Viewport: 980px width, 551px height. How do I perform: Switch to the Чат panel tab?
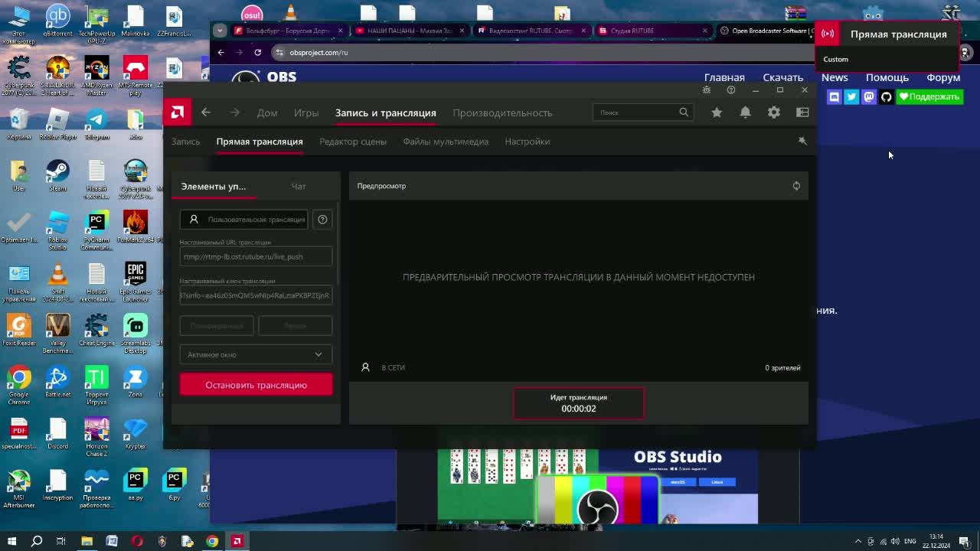[x=299, y=186]
